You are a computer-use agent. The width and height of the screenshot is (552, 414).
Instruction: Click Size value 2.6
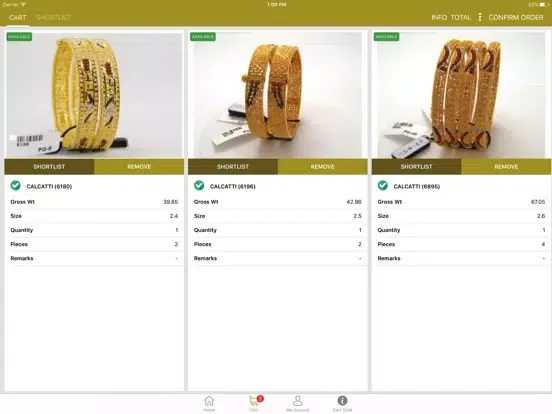(541, 216)
